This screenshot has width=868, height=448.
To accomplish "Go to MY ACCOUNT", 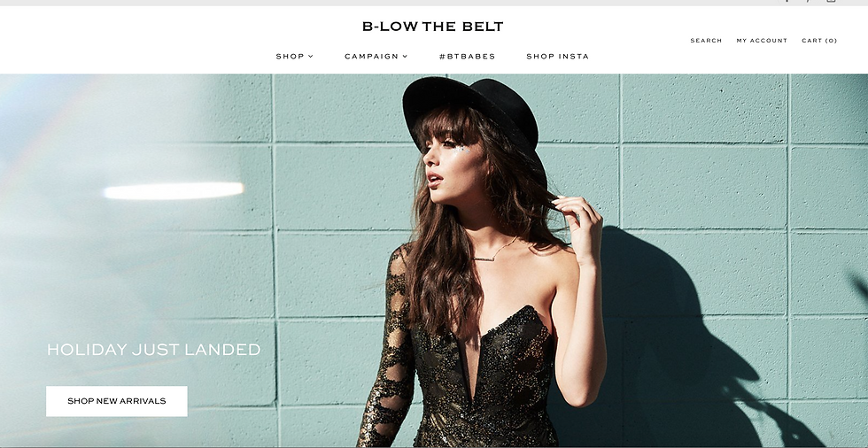I will pyautogui.click(x=762, y=41).
